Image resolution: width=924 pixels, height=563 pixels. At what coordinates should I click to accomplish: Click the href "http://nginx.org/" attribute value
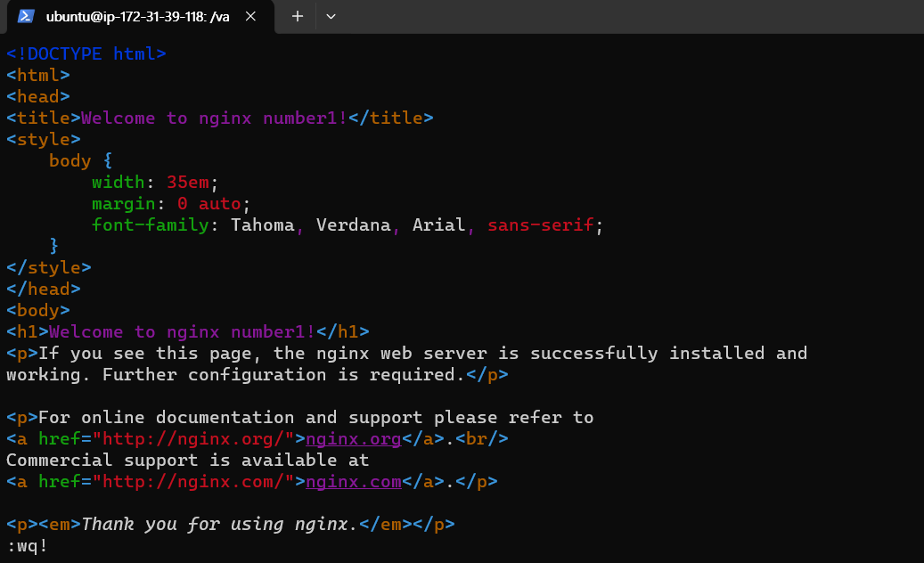click(193, 438)
